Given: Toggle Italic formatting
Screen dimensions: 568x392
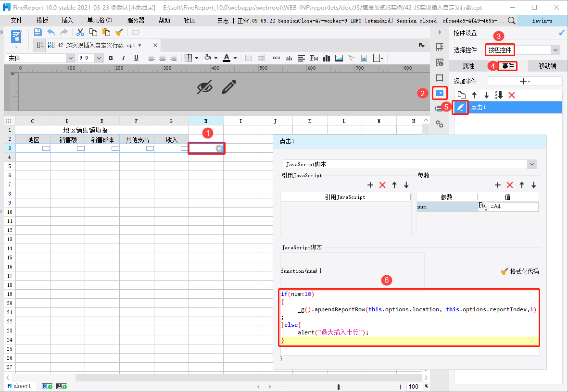Looking at the screenshot, I should point(124,58).
